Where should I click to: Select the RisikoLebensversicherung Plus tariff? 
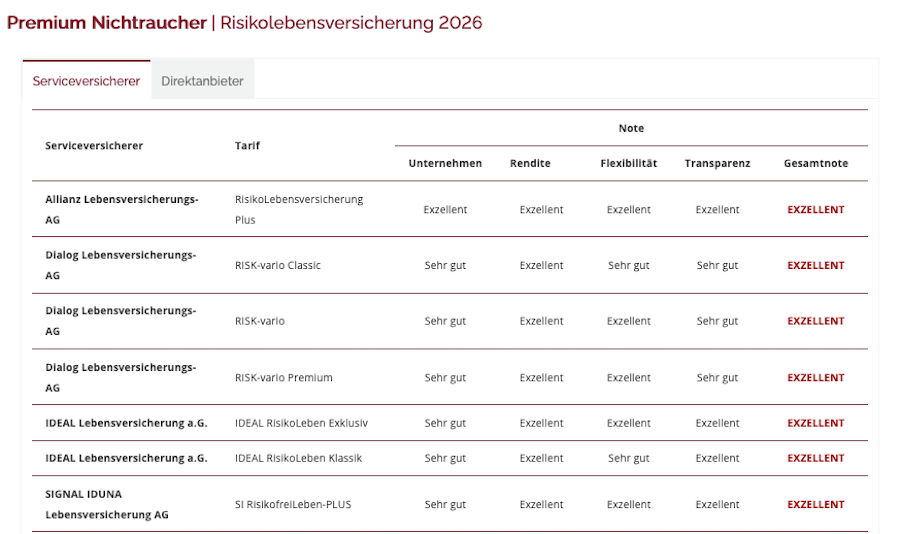click(x=299, y=209)
